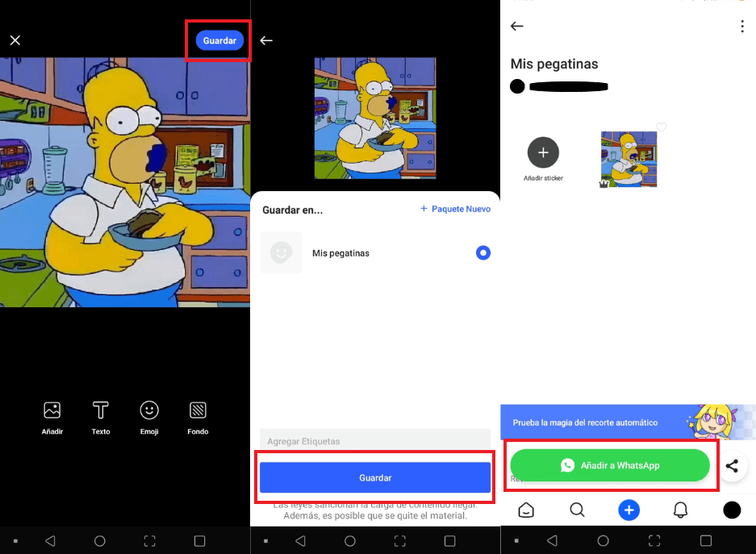Viewport: 756px width, 554px height.
Task: Tap the author avatar under Mis pegatinas
Action: pos(517,86)
